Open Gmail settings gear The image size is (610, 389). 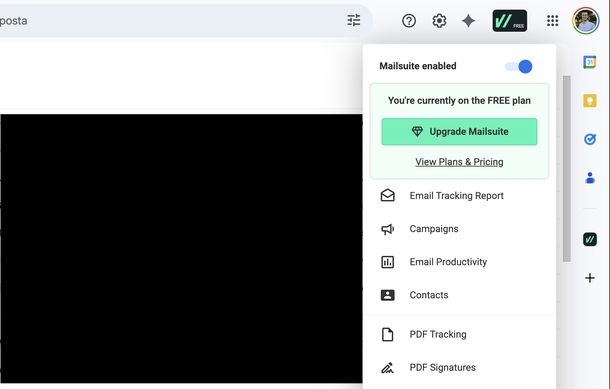[439, 21]
